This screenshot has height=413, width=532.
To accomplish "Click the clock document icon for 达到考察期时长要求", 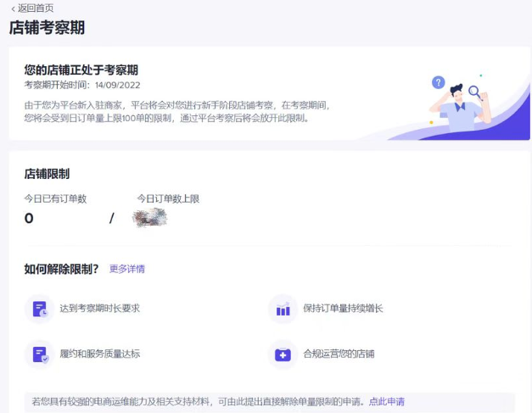I will pyautogui.click(x=40, y=309).
